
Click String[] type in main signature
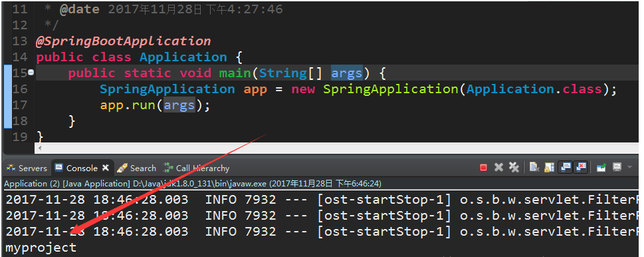coord(291,73)
